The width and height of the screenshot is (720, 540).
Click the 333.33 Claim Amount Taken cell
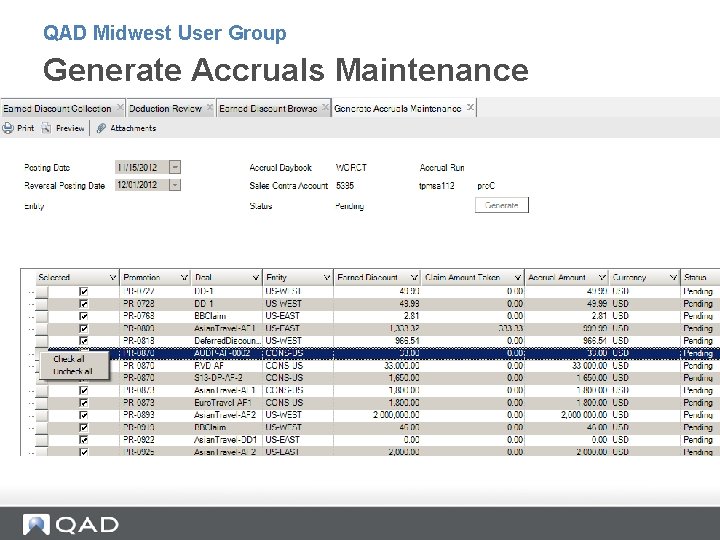[x=473, y=328]
